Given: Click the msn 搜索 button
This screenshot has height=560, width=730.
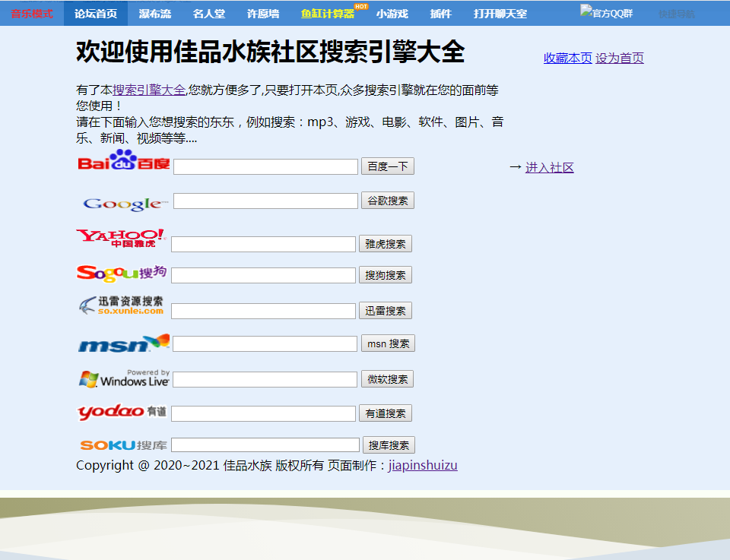Looking at the screenshot, I should click(x=389, y=343).
